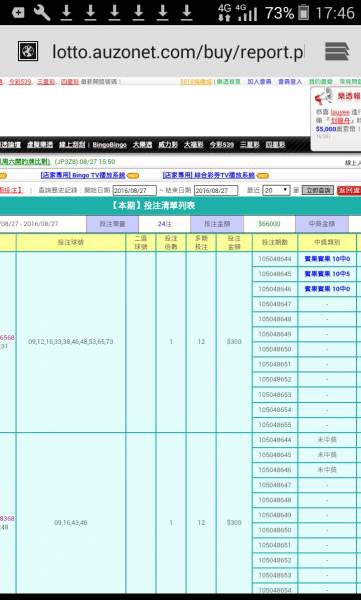Click the start date field 2016/08/27
Screen dimensions: 361x600
134,191
